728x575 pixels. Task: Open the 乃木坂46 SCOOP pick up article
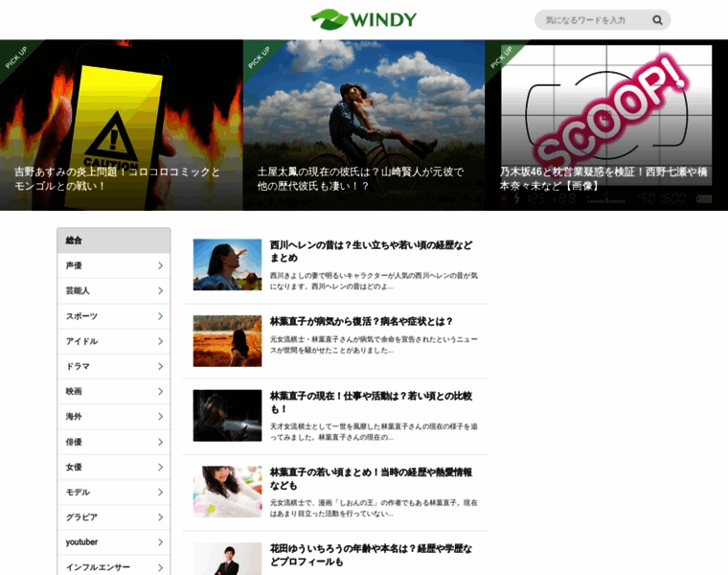(606, 126)
